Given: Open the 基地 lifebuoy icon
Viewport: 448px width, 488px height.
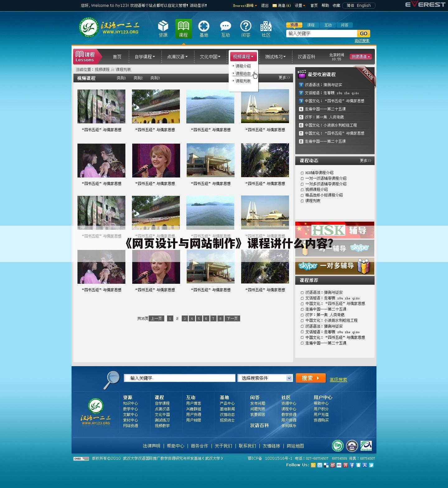Looking at the screenshot, I should coord(204,27).
